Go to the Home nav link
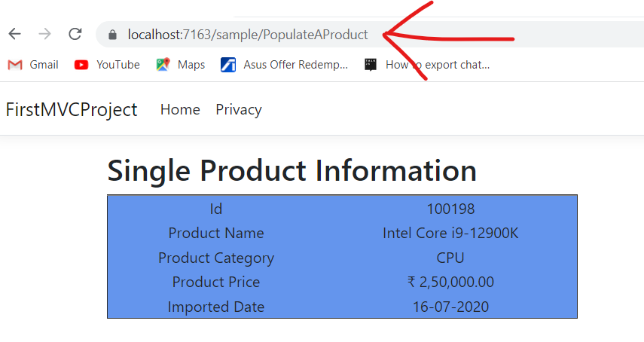Screen dimensions: 644x342 tap(180, 110)
